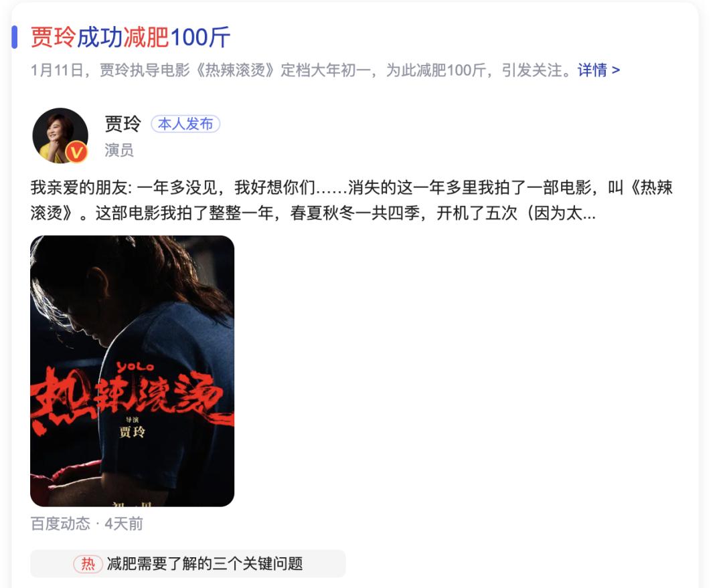Open 贾玲's round profile avatar
723x588 pixels.
[60, 136]
